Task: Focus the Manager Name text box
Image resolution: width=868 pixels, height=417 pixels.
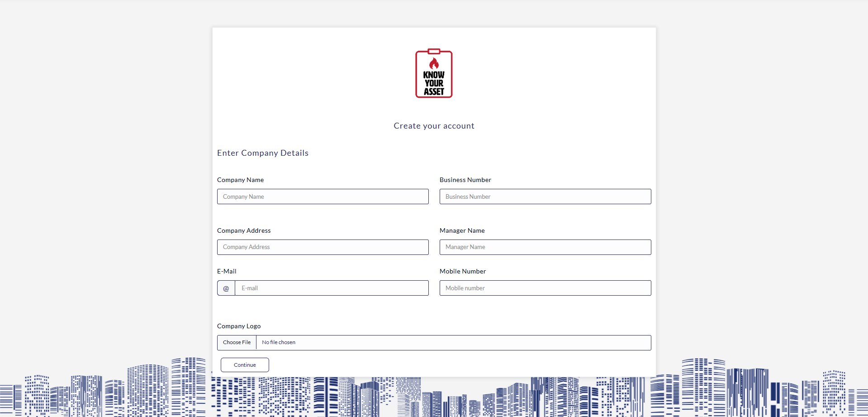Action: [x=545, y=247]
